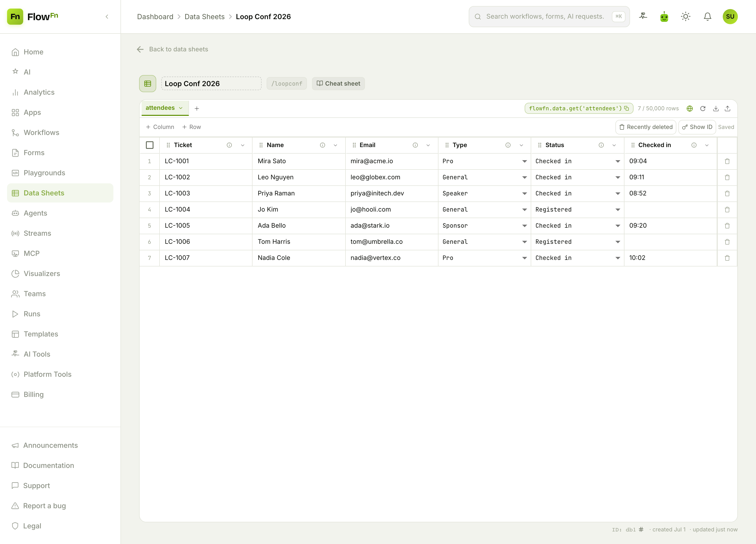Open Home in the sidebar
Screen dimensions: 756x544
pos(60,52)
